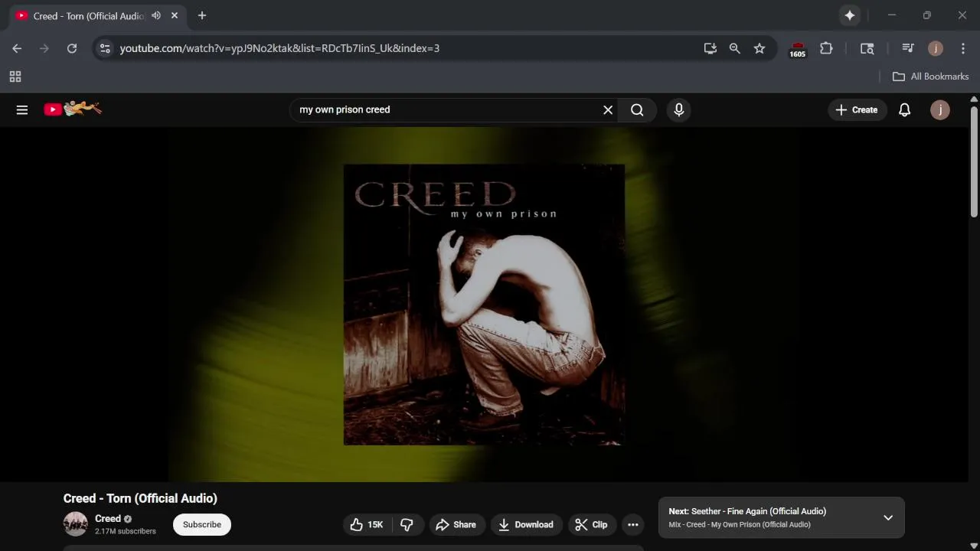Click the 'Mix - Creed - My Own Prison' text

coord(740,525)
